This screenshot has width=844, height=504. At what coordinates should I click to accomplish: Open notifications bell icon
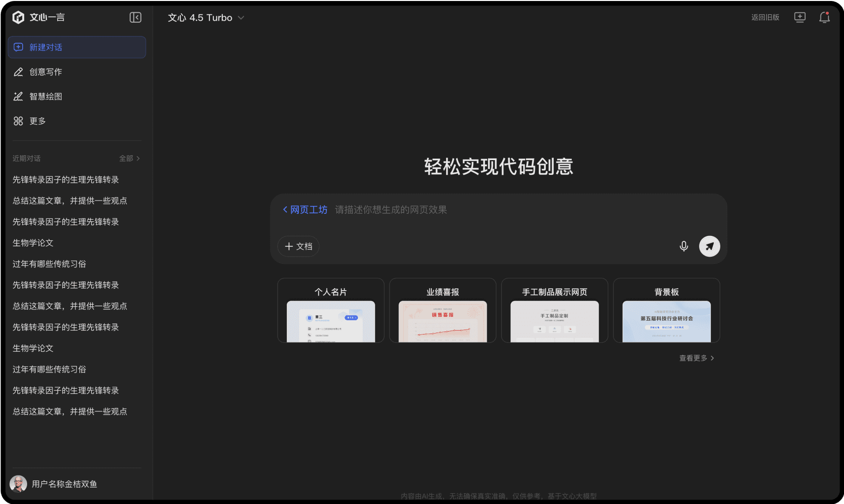[x=824, y=17]
